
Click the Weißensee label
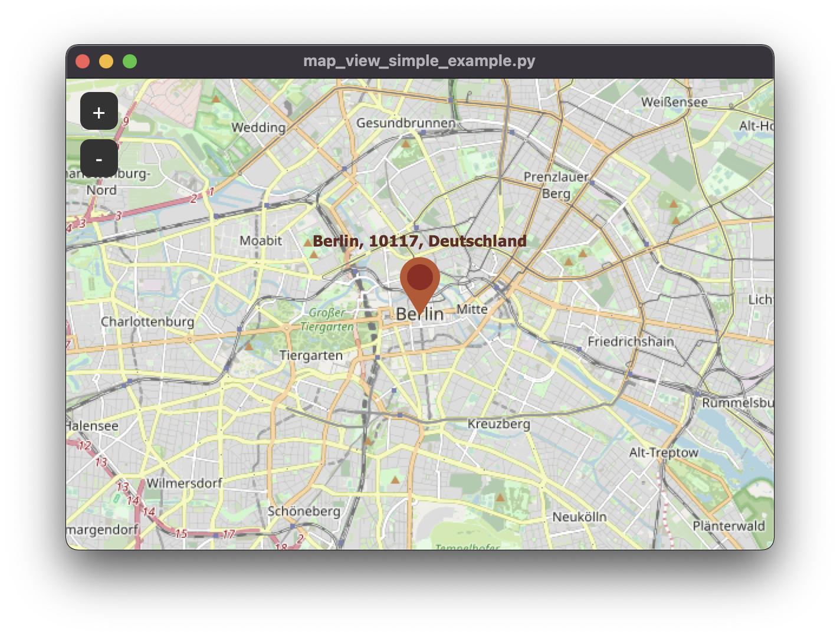click(x=674, y=102)
